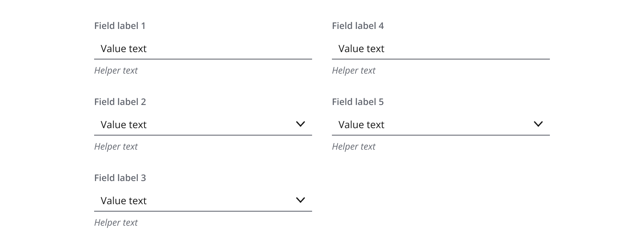Click the "Field label 4" label
The width and height of the screenshot is (644, 248).
(x=358, y=26)
